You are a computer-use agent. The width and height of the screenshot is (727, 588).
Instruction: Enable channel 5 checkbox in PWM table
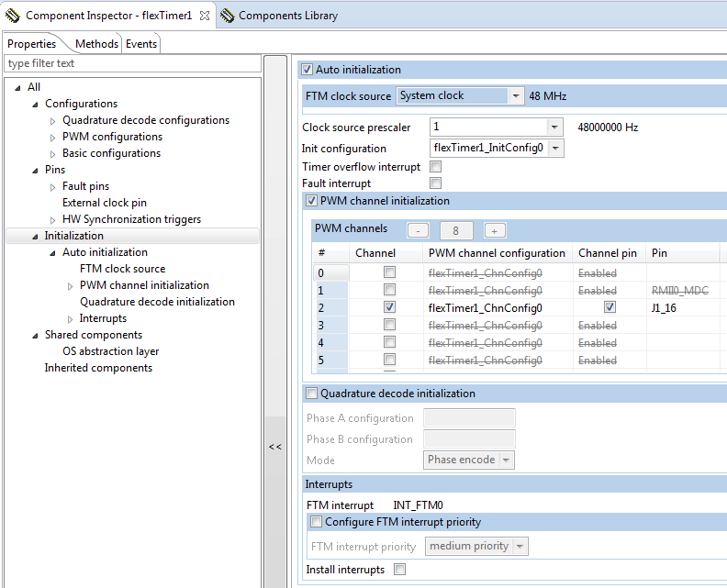click(389, 359)
